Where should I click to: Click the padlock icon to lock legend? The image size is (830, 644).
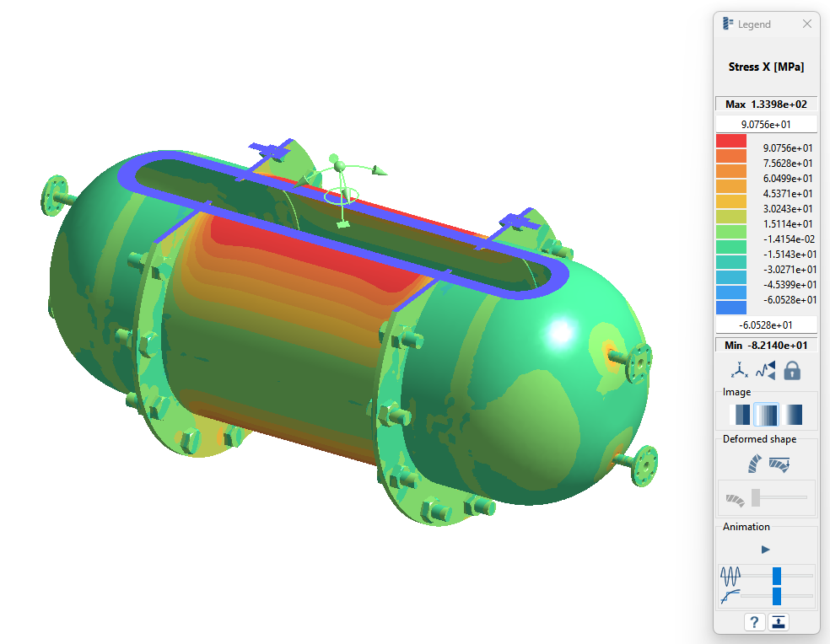[792, 370]
